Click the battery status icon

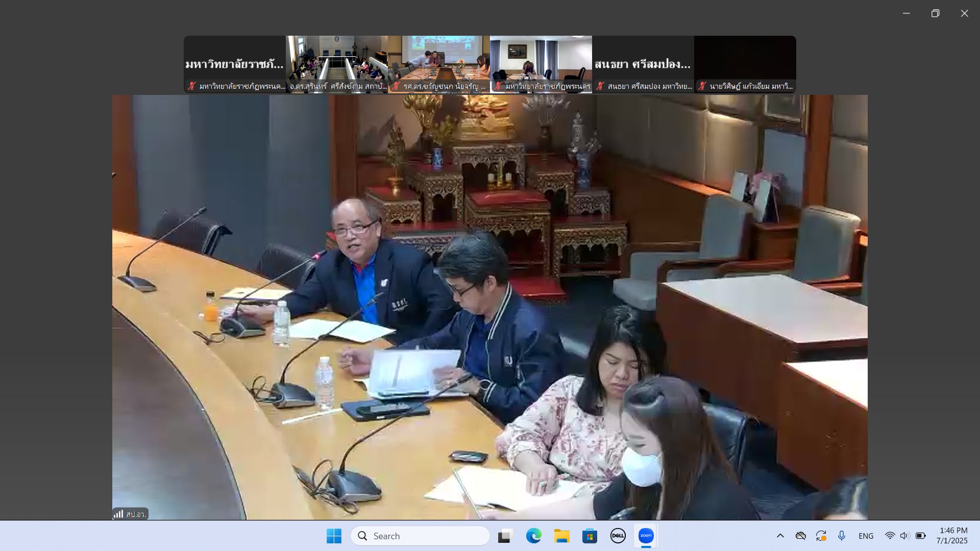[920, 536]
